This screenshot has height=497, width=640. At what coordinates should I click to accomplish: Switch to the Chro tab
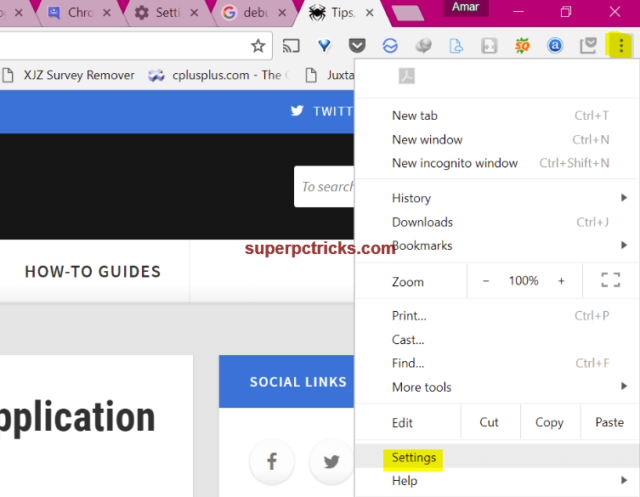click(78, 13)
